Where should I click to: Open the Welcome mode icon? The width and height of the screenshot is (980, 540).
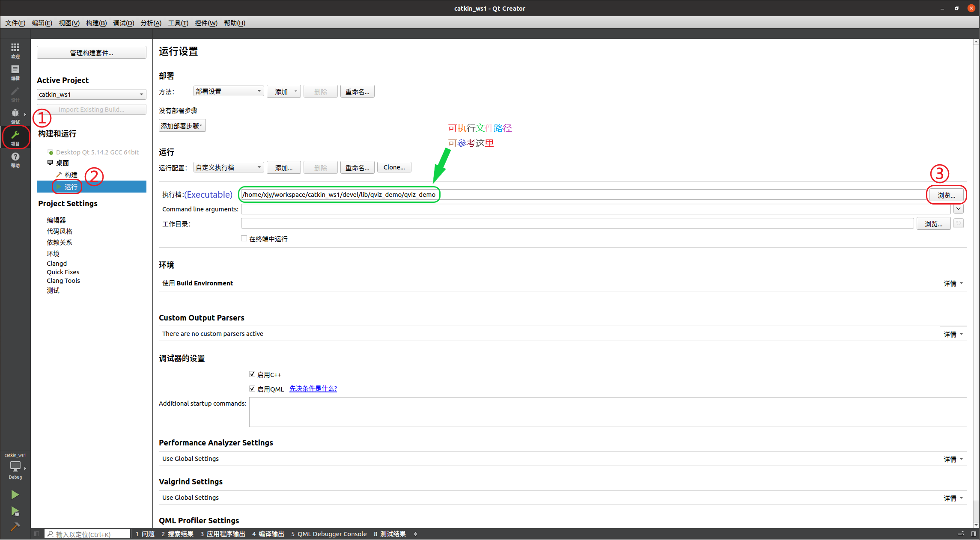(x=15, y=50)
